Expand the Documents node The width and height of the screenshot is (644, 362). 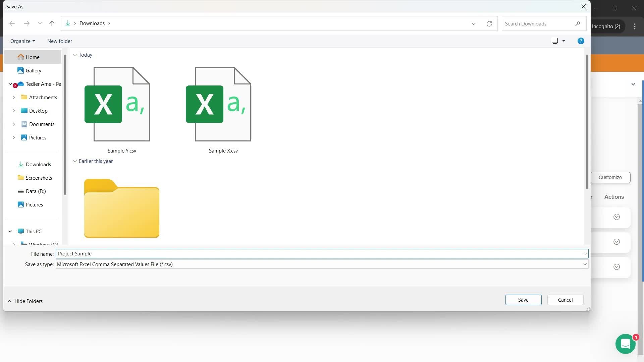point(14,124)
